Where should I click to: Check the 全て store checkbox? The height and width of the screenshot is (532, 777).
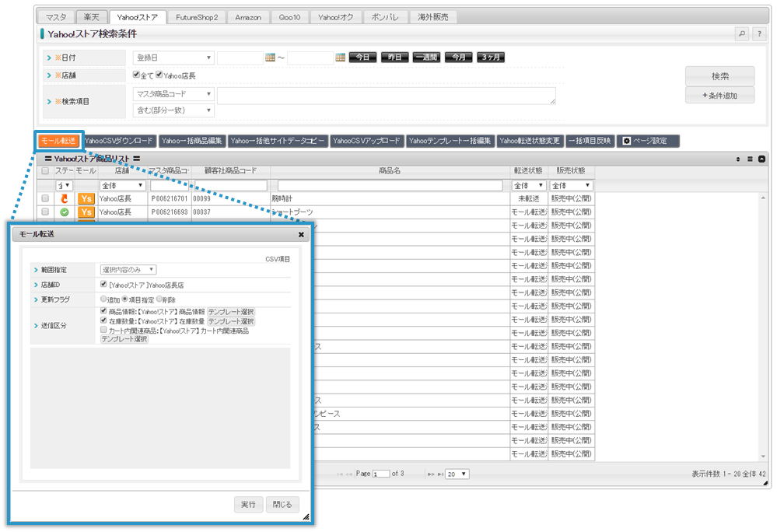pyautogui.click(x=136, y=75)
